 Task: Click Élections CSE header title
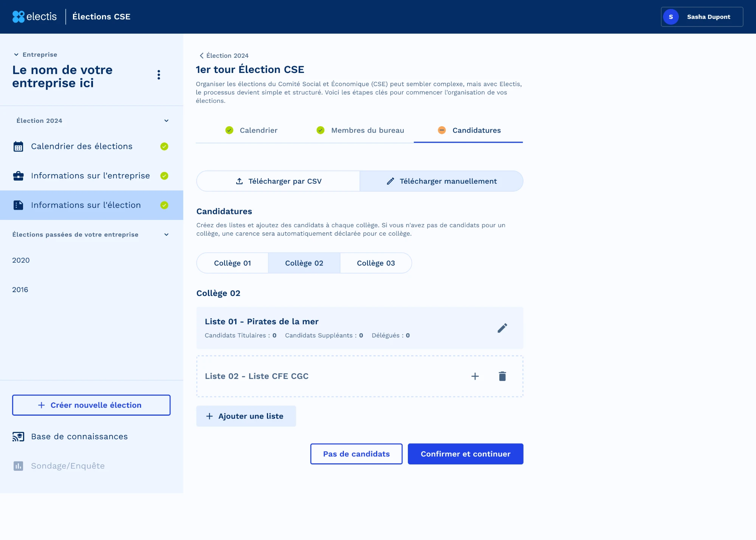(101, 17)
